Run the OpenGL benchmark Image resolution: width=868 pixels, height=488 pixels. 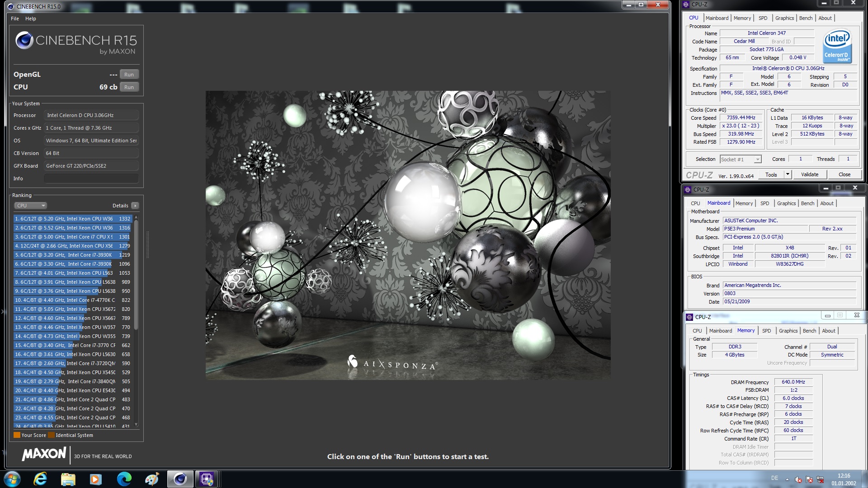pyautogui.click(x=129, y=75)
